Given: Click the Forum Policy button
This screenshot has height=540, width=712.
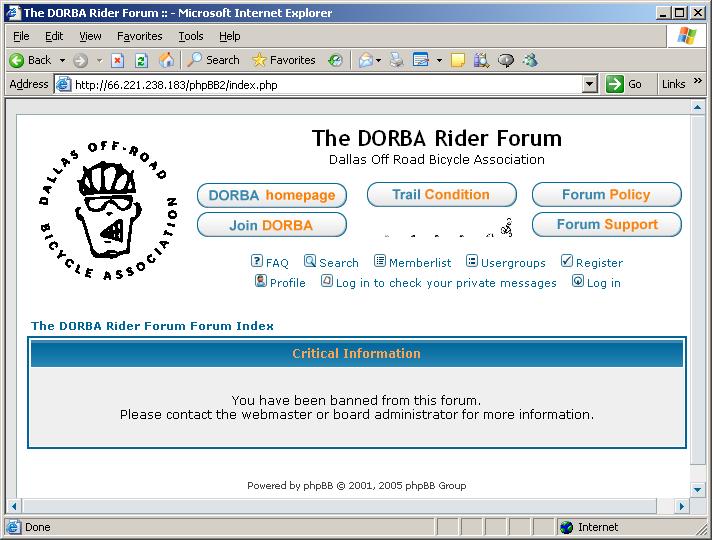Looking at the screenshot, I should 606,195.
